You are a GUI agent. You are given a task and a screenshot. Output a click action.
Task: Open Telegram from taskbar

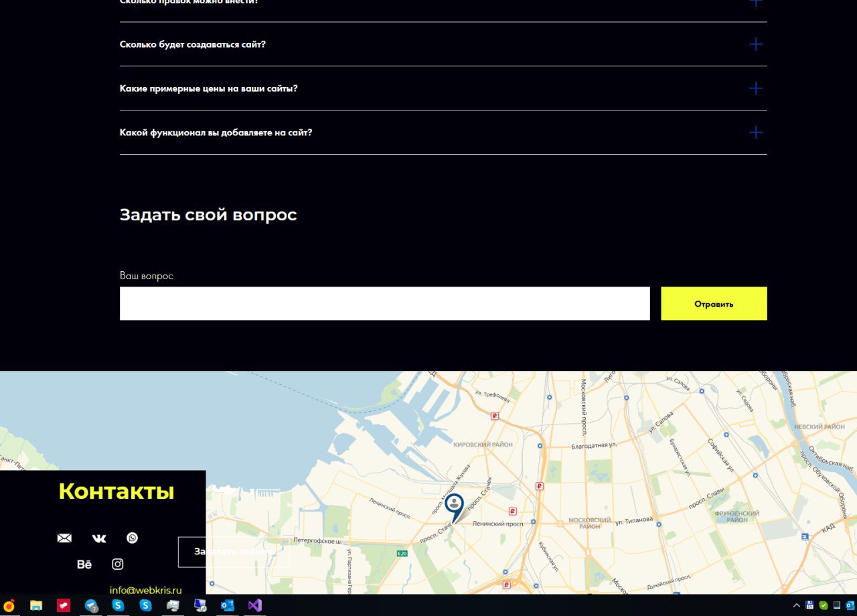click(91, 605)
